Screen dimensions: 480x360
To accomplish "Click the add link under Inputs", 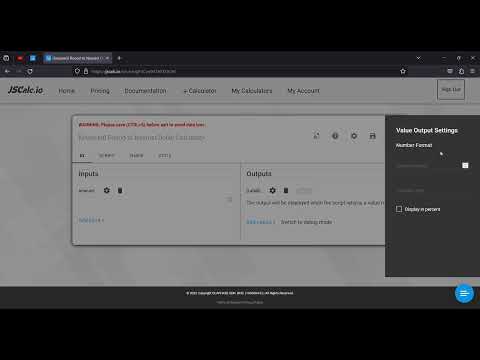I will click(x=91, y=220).
